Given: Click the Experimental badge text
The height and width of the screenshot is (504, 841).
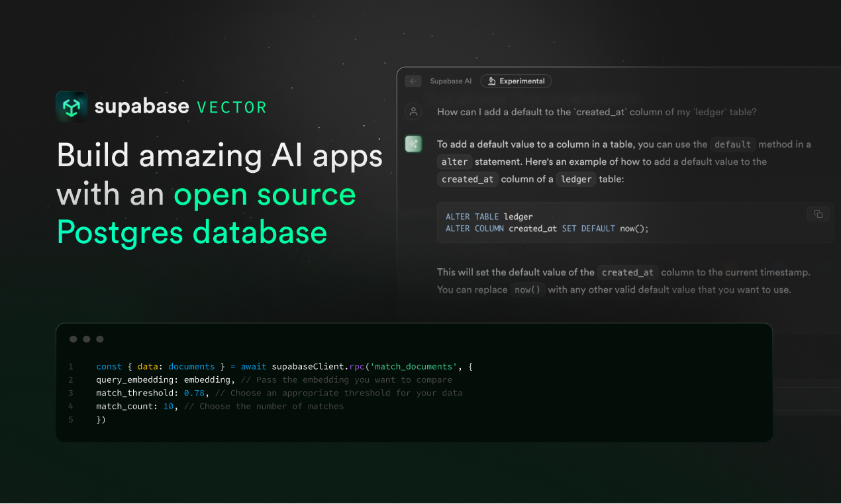Looking at the screenshot, I should coord(522,81).
